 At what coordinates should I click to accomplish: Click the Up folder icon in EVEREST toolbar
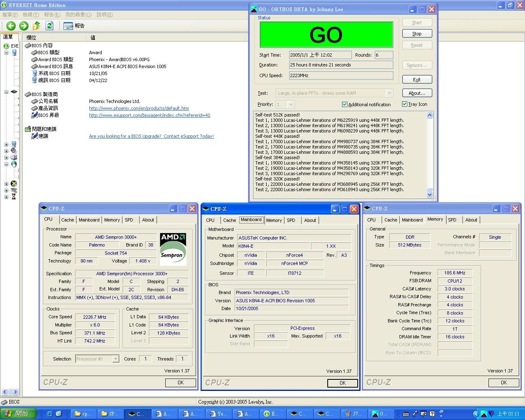point(37,26)
